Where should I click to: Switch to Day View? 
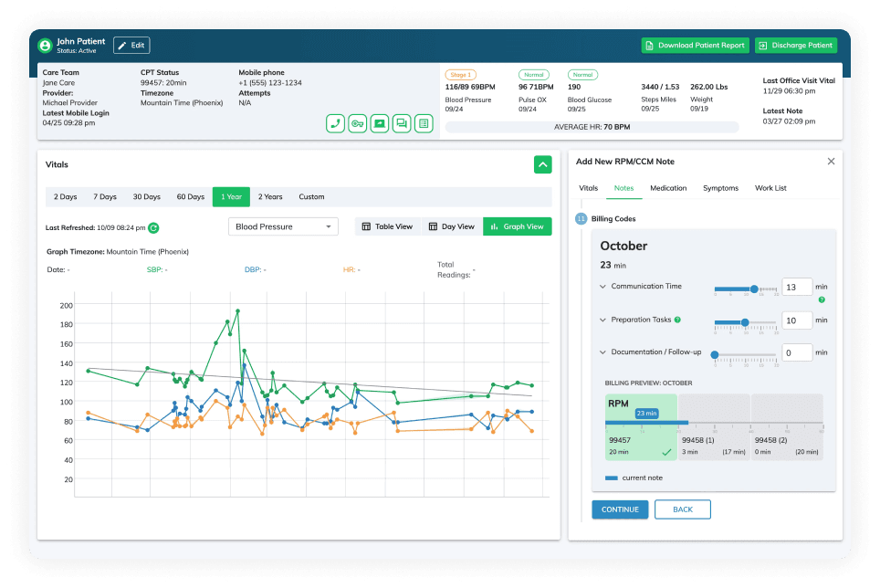point(451,226)
